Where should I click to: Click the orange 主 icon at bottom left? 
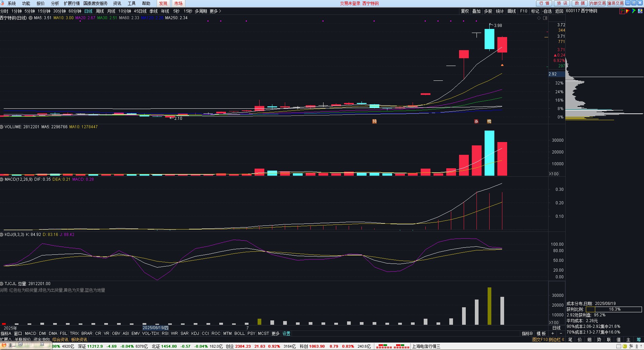[x=4, y=345]
